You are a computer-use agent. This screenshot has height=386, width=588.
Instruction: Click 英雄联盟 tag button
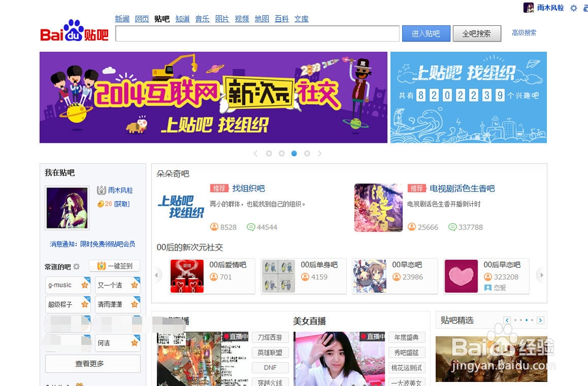click(x=270, y=353)
